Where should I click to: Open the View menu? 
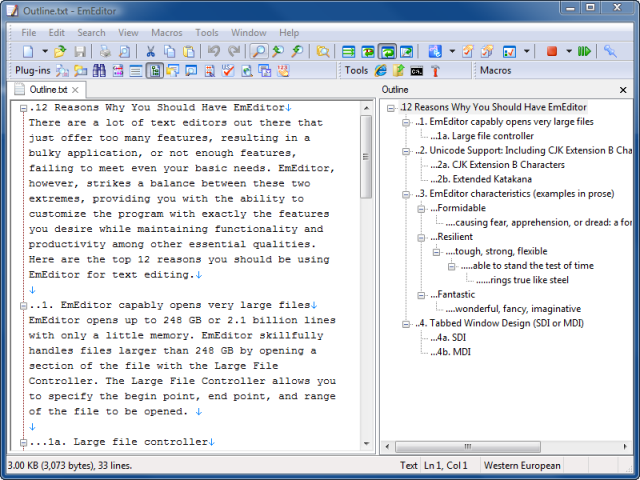click(128, 33)
